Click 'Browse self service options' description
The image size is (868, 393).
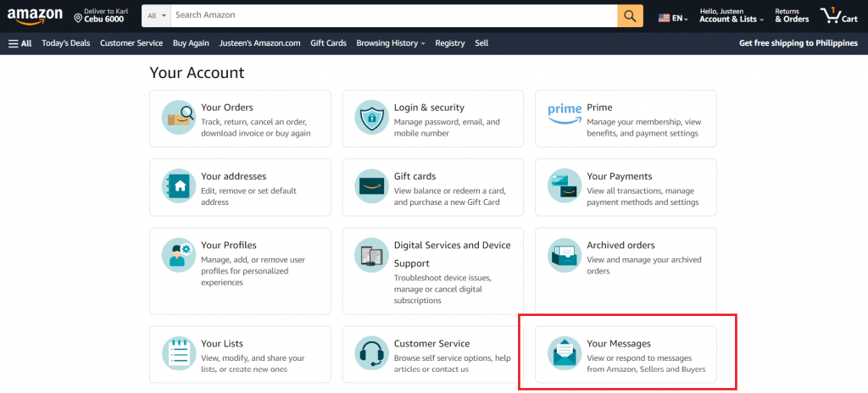[453, 363]
